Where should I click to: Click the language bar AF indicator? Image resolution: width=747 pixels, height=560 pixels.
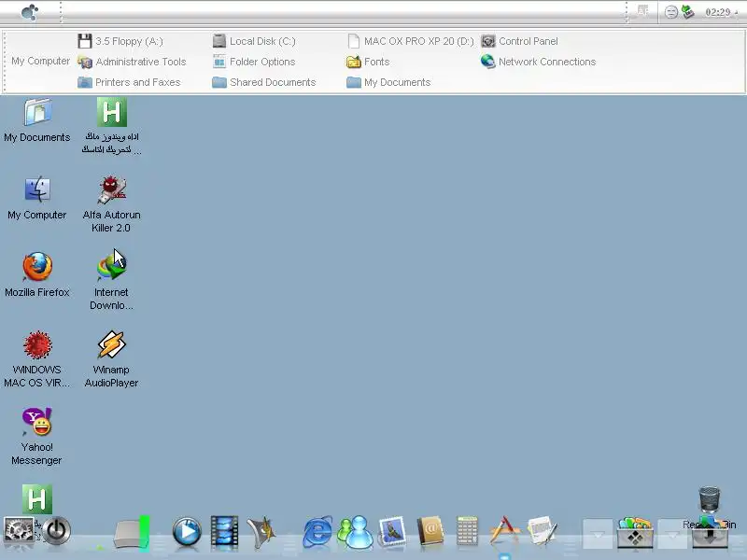643,11
